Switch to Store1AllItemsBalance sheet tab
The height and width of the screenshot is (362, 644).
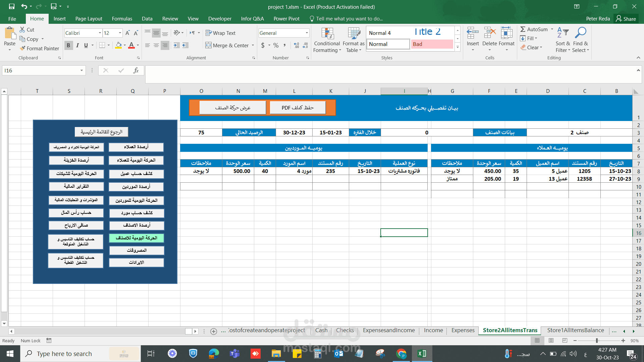click(575, 330)
